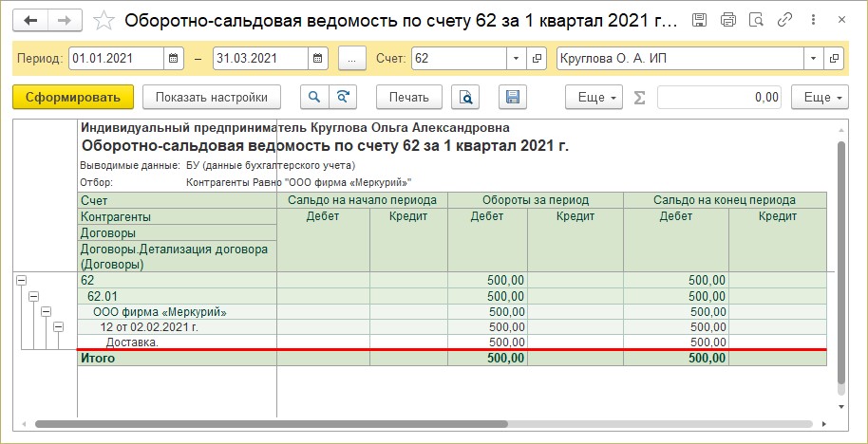868x444 pixels.
Task: Open calendar for start date 01.01.2021
Action: pyautogui.click(x=173, y=59)
